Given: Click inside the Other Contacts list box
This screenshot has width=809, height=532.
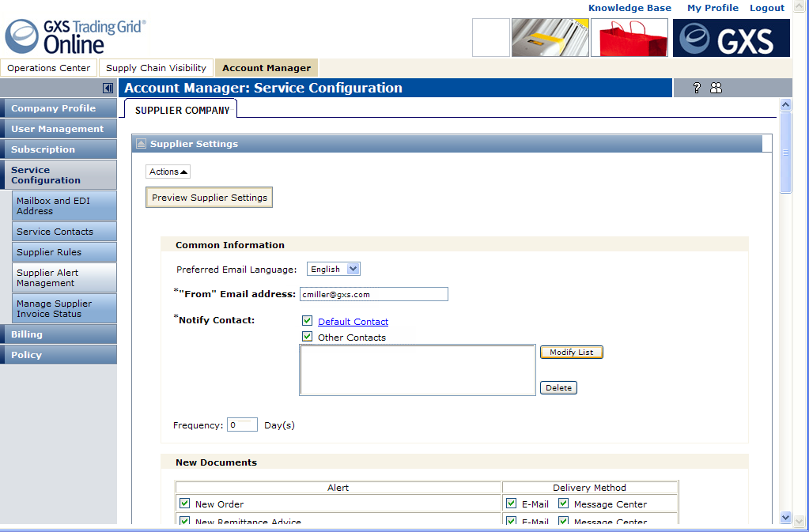Looking at the screenshot, I should pyautogui.click(x=418, y=370).
